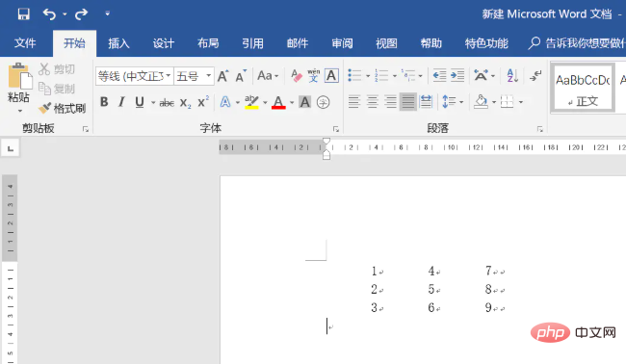Toggle subscript x₂ formatting

pyautogui.click(x=185, y=103)
